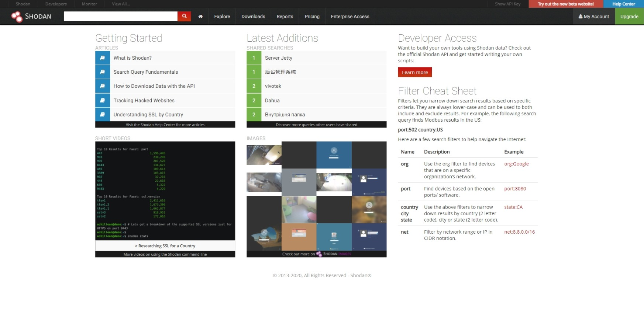The width and height of the screenshot is (644, 314).
Task: Click the state:CA example filter
Action: click(513, 207)
